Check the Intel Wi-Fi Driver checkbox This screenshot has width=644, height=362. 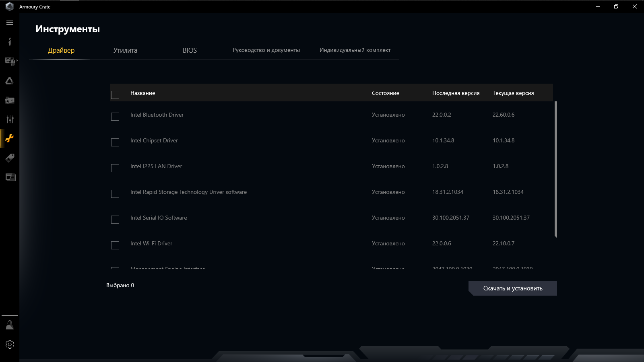point(115,245)
